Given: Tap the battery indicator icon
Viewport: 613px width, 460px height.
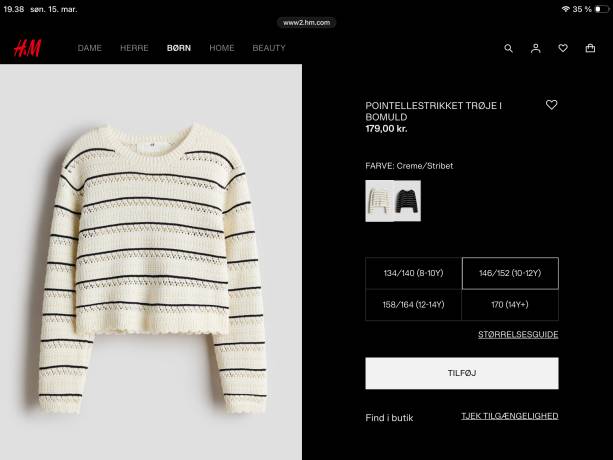Looking at the screenshot, I should pos(602,9).
